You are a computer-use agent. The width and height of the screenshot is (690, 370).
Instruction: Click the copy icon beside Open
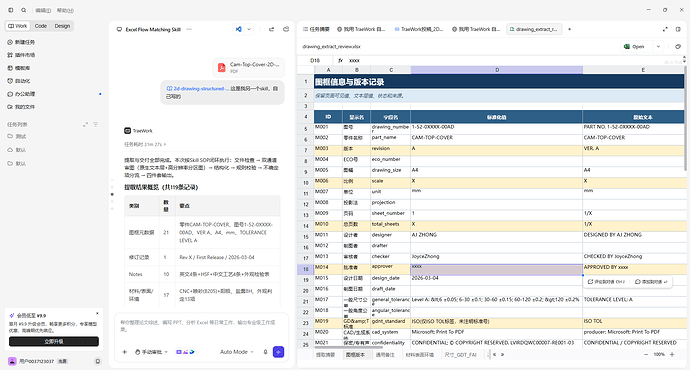(678, 46)
